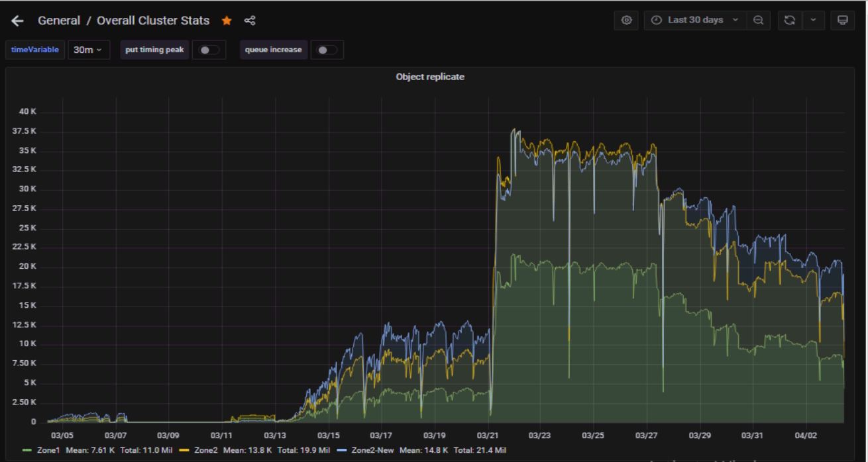The width and height of the screenshot is (868, 462).
Task: Enable the queue increase switch
Action: point(327,50)
